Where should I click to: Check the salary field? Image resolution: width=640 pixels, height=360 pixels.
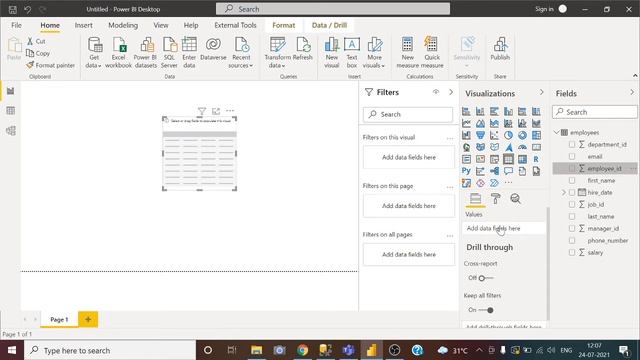click(x=572, y=253)
